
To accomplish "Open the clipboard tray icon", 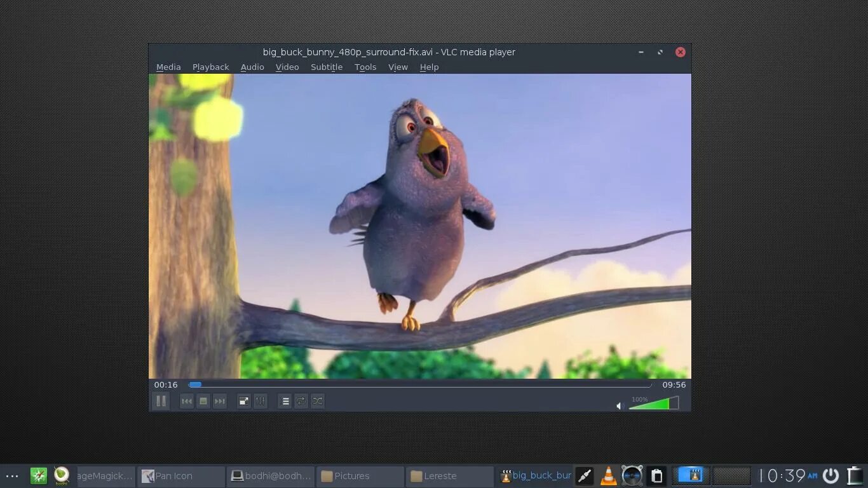I will [x=657, y=475].
